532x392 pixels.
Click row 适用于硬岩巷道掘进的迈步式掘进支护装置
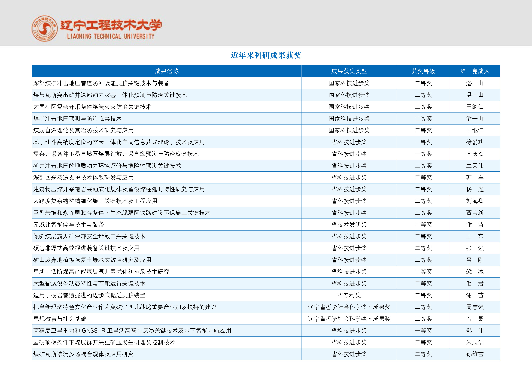(266, 295)
